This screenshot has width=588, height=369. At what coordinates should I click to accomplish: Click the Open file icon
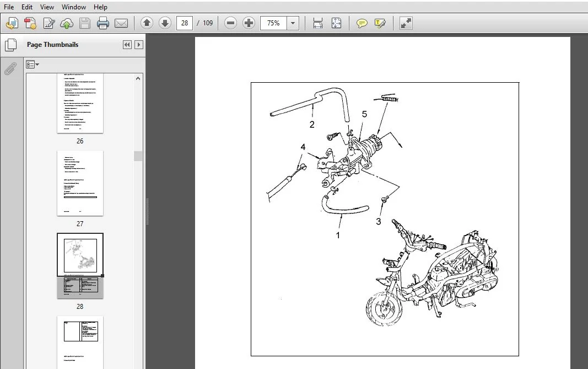coord(12,23)
